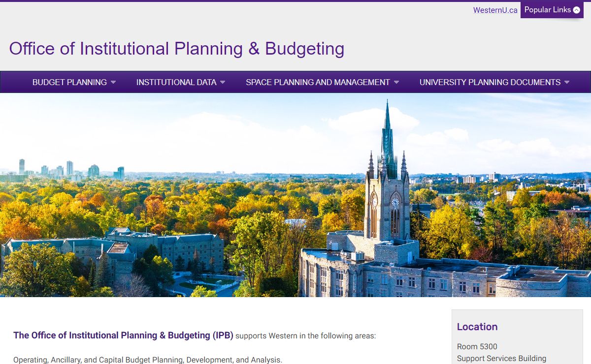This screenshot has height=364, width=591.
Task: Open the WesternU.ca link
Action: pos(495,10)
